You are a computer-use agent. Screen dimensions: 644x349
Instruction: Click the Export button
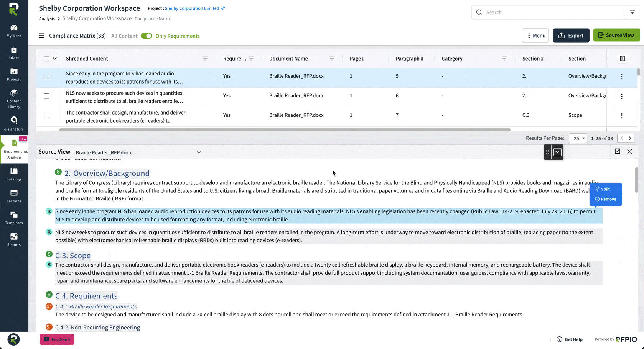coord(571,36)
